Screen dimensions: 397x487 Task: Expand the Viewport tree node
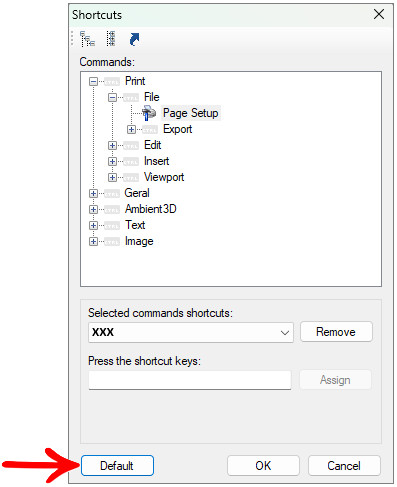(x=112, y=177)
